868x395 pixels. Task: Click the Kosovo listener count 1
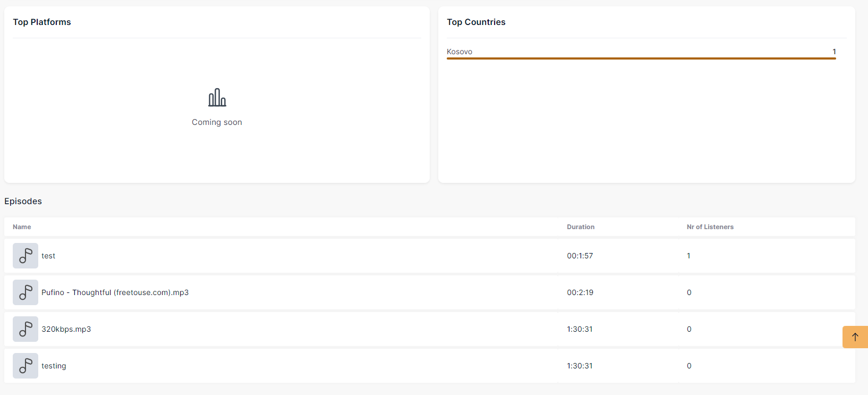(834, 52)
